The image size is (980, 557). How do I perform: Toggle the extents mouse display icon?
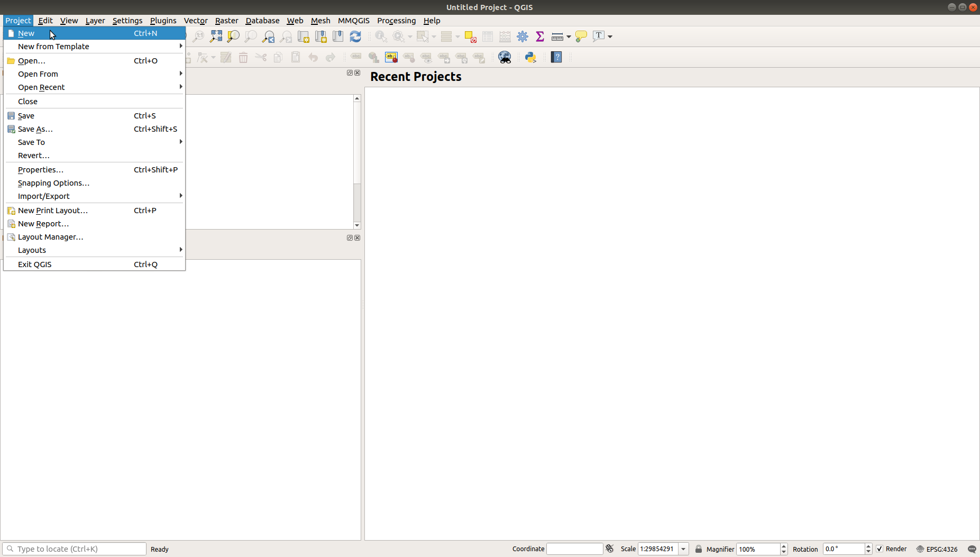(610, 549)
